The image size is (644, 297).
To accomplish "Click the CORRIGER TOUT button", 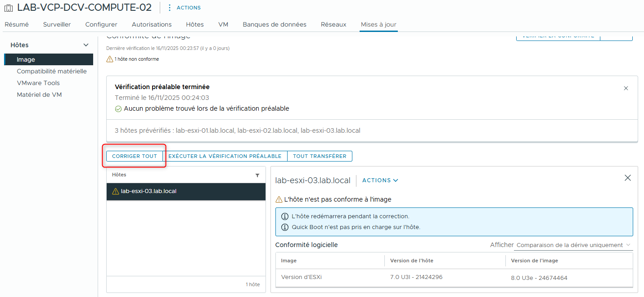I will click(135, 156).
